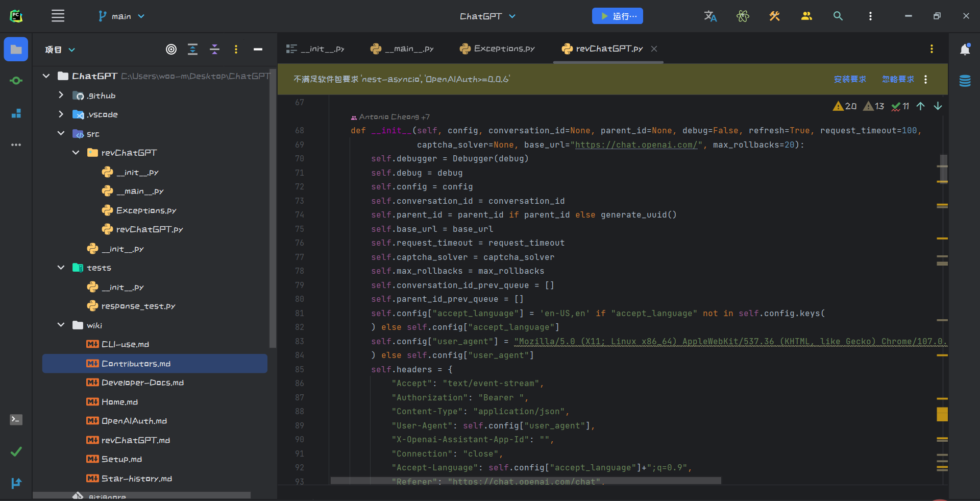Open the build tools hammer icon
The width and height of the screenshot is (980, 501).
[x=774, y=16]
